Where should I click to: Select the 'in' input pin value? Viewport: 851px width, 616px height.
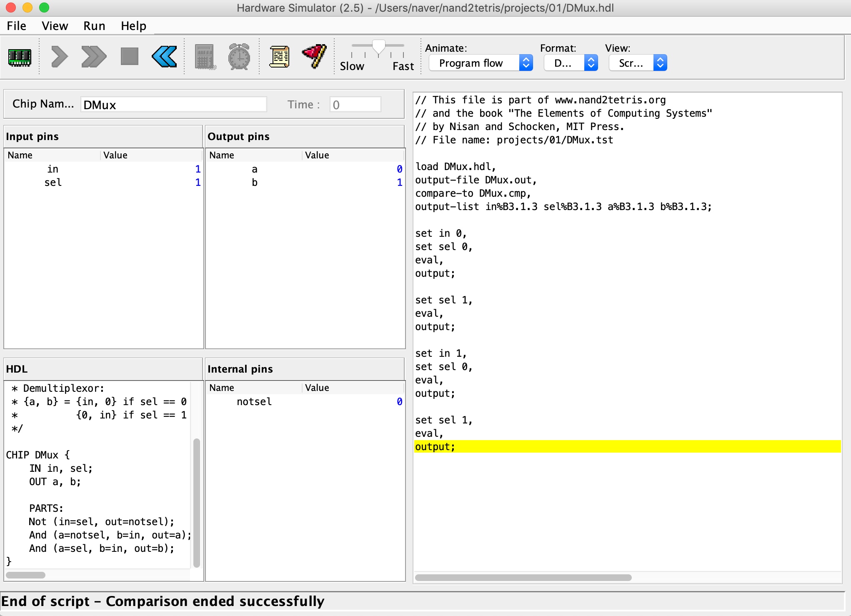click(198, 169)
